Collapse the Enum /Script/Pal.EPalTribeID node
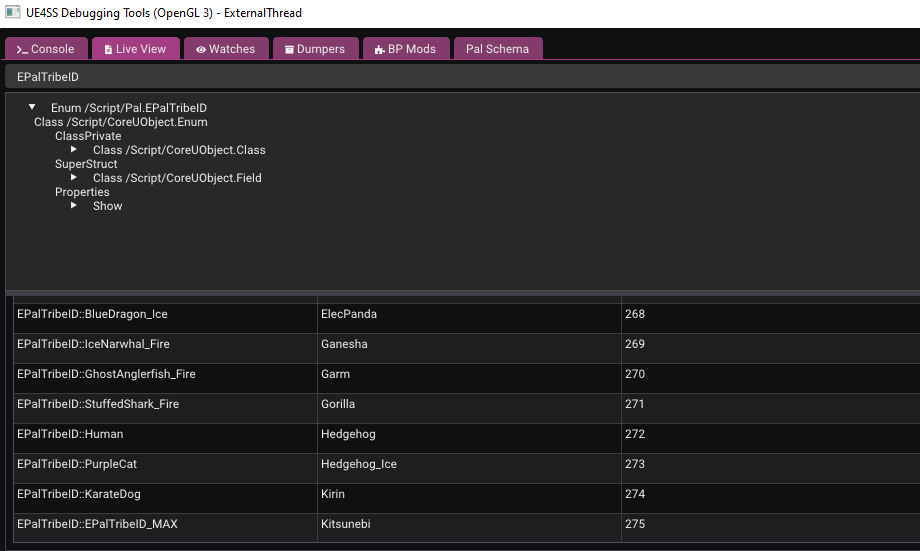Screen dimensions: 920x551 [x=32, y=107]
